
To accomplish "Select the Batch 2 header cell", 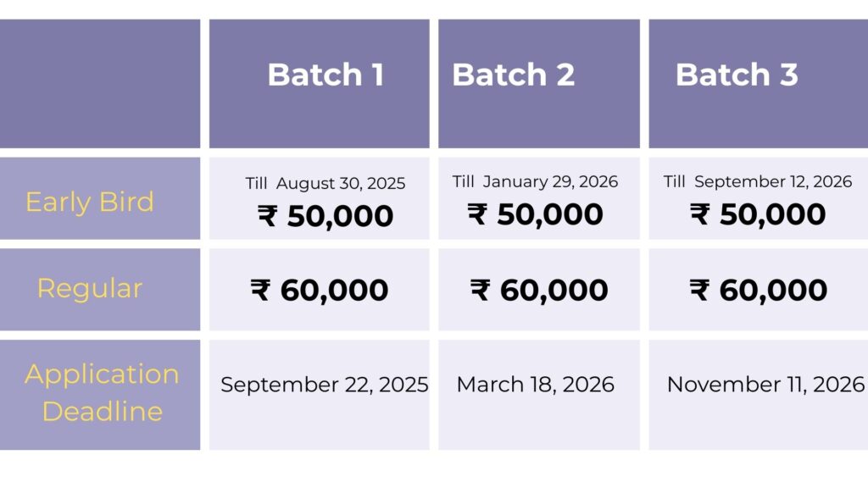I will [538, 84].
